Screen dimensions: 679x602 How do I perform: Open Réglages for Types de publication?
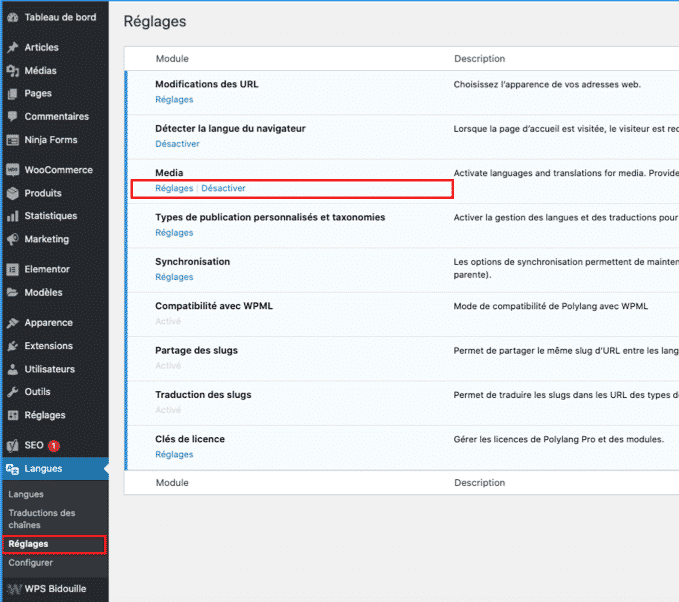tap(174, 233)
